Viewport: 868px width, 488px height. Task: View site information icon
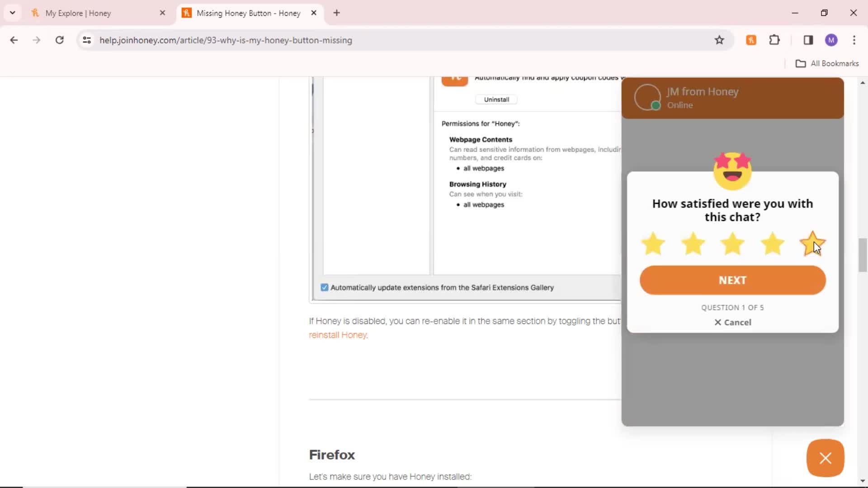(x=87, y=40)
